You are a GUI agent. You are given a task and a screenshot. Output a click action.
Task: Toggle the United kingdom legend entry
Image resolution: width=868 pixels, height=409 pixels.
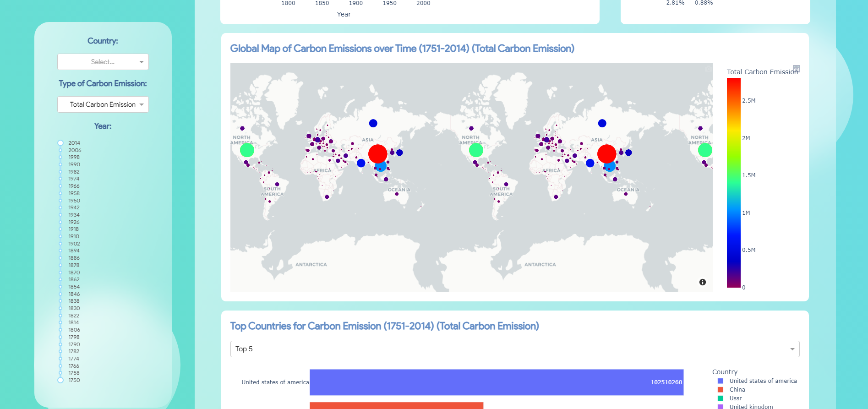click(x=751, y=406)
